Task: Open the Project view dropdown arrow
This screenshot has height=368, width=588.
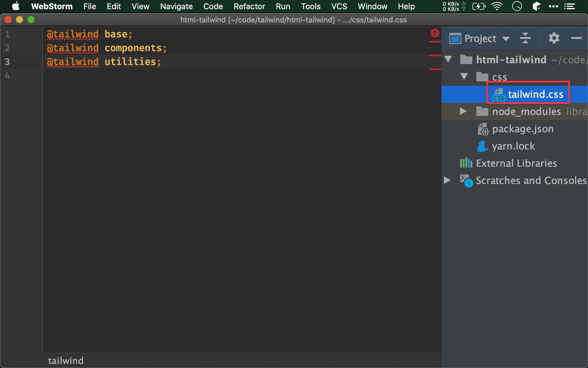Action: (506, 39)
